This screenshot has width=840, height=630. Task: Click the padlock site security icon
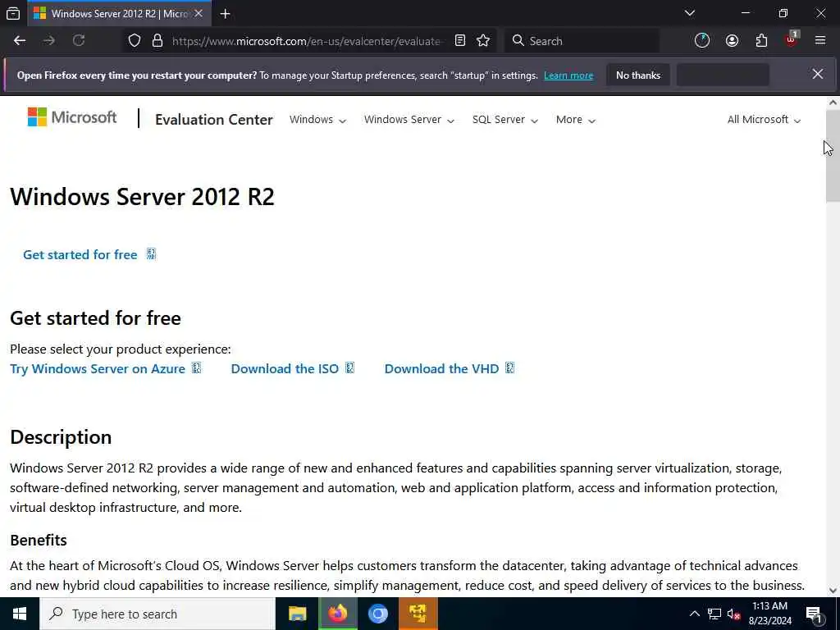tap(157, 41)
